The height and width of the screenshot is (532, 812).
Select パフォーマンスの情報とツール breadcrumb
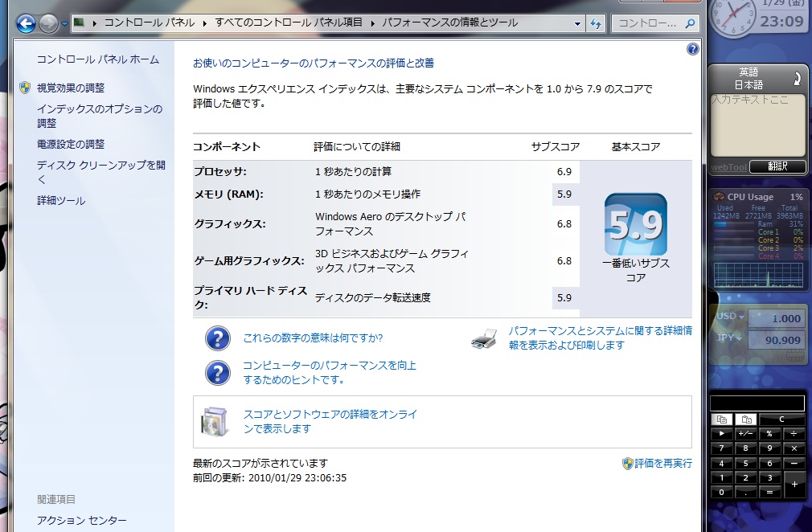(449, 23)
